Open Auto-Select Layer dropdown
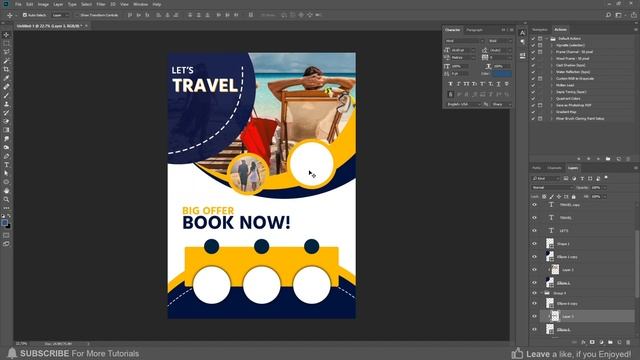640x360 pixels. (61, 15)
